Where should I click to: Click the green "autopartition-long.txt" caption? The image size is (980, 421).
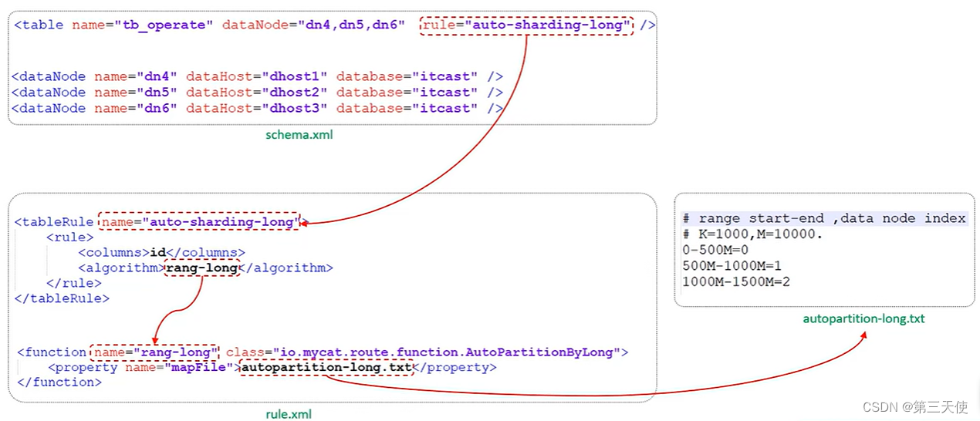[x=863, y=318]
